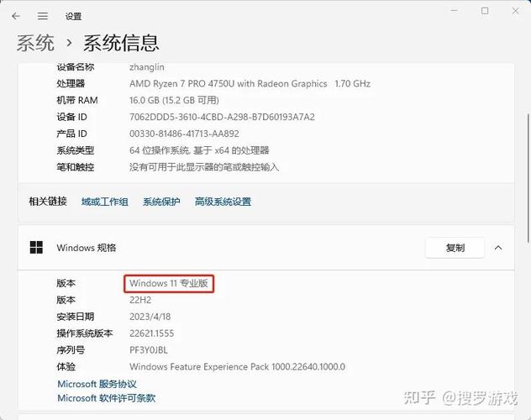Click the 相关链接 label

click(48, 202)
